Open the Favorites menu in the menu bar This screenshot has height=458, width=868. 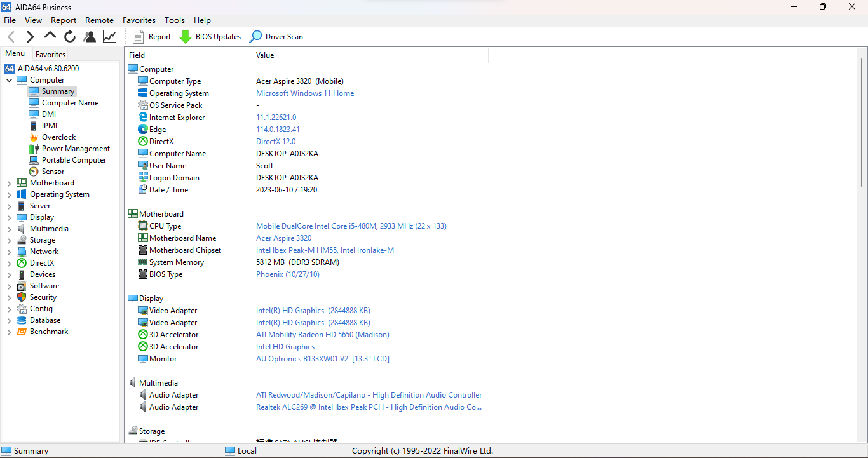[x=139, y=20]
